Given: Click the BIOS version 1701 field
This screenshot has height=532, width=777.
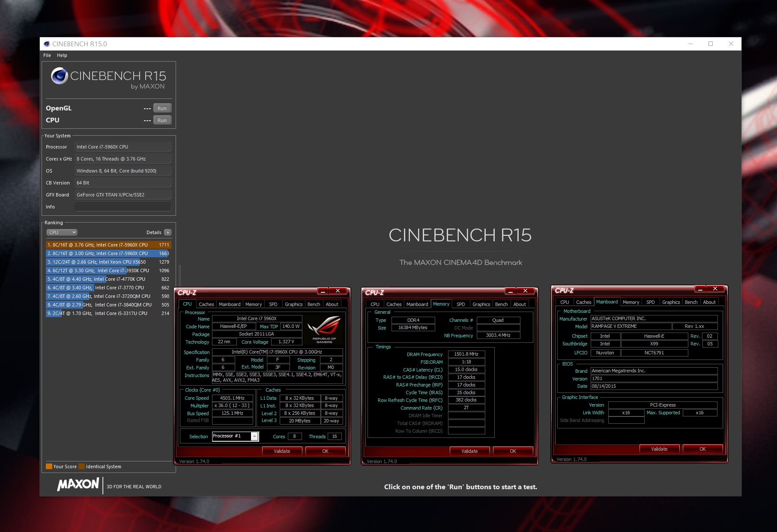Looking at the screenshot, I should tap(654, 378).
